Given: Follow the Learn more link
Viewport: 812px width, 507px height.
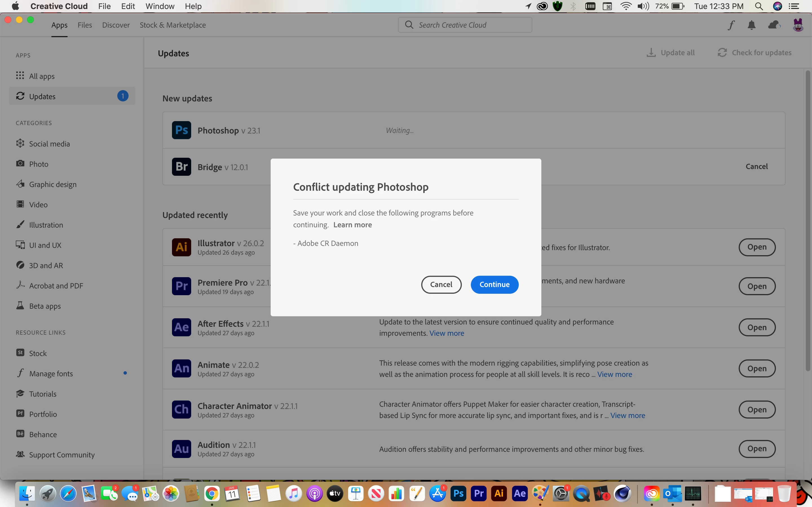Looking at the screenshot, I should tap(352, 225).
